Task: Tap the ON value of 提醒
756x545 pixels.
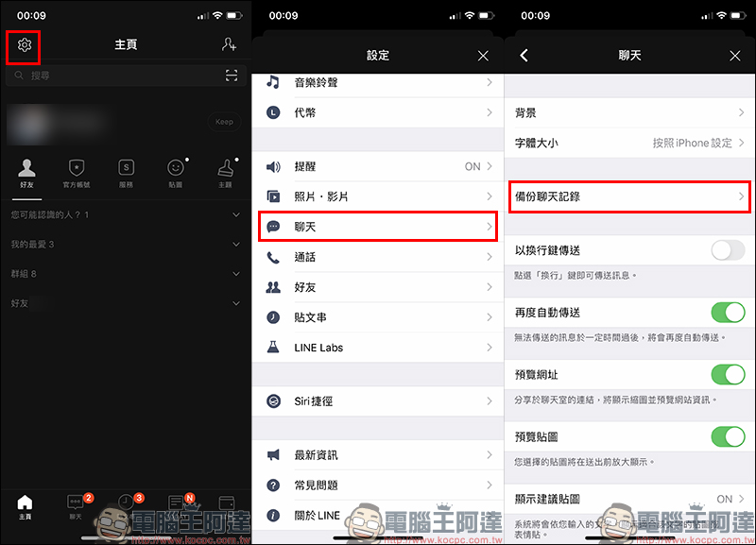Action: pos(472,167)
